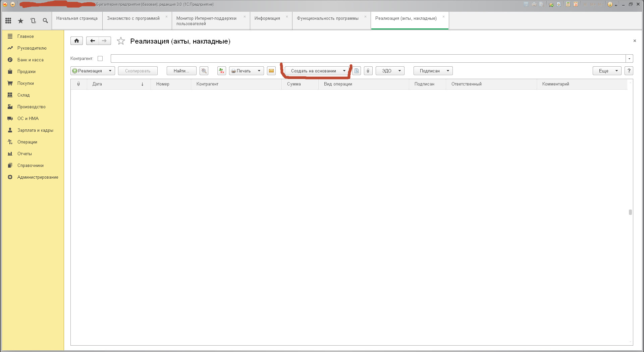Click the Dt/Kt postings icon
This screenshot has height=352, width=644.
pyautogui.click(x=221, y=71)
